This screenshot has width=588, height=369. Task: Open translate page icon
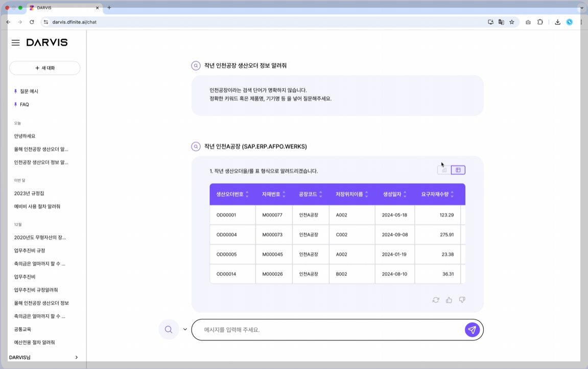[501, 22]
